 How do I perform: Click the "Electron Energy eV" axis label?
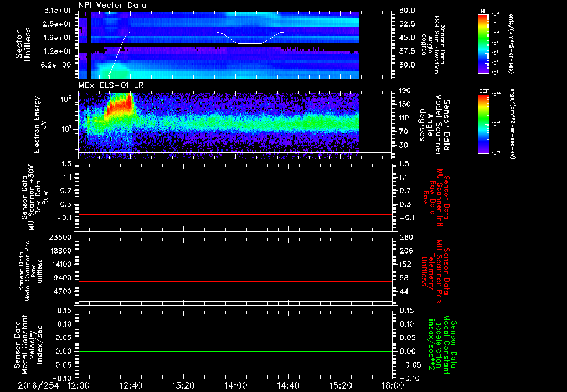coord(40,125)
